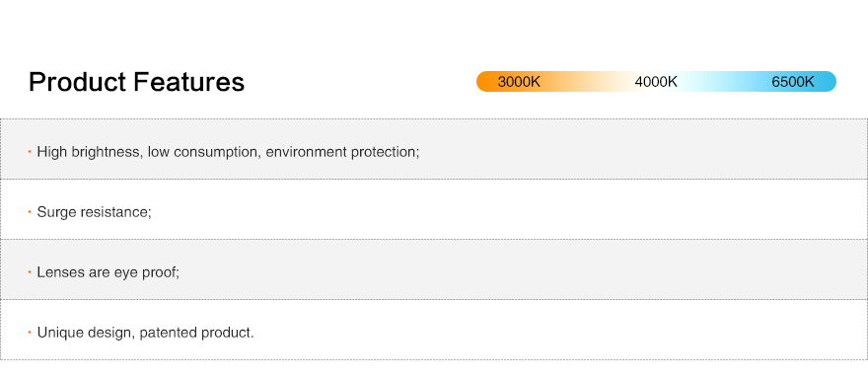Screen dimensions: 868x380
Task: Click the Product Features heading
Action: pyautogui.click(x=136, y=82)
